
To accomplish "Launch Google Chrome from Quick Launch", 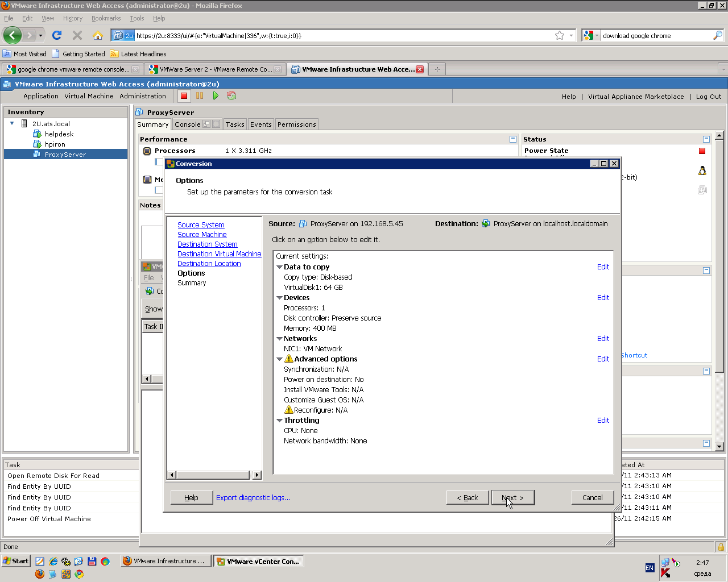I will point(79,574).
